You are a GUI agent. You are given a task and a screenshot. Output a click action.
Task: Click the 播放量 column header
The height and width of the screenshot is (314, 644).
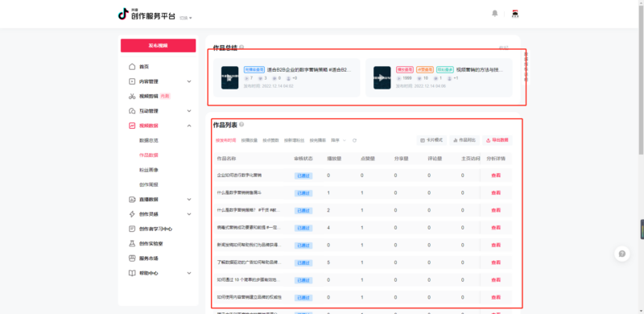(x=334, y=159)
